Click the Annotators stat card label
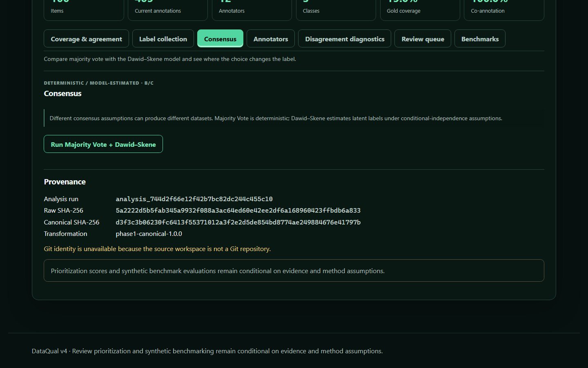Image resolution: width=588 pixels, height=368 pixels. (232, 11)
